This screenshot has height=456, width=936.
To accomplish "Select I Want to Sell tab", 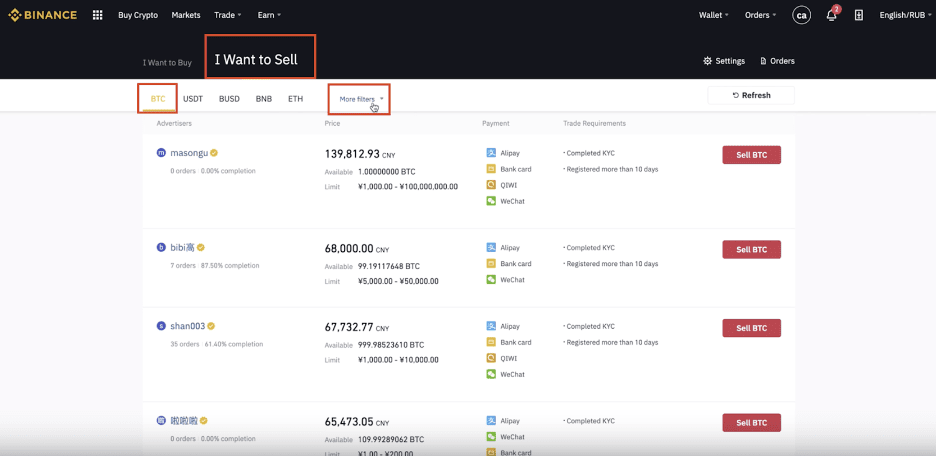I will pyautogui.click(x=256, y=59).
